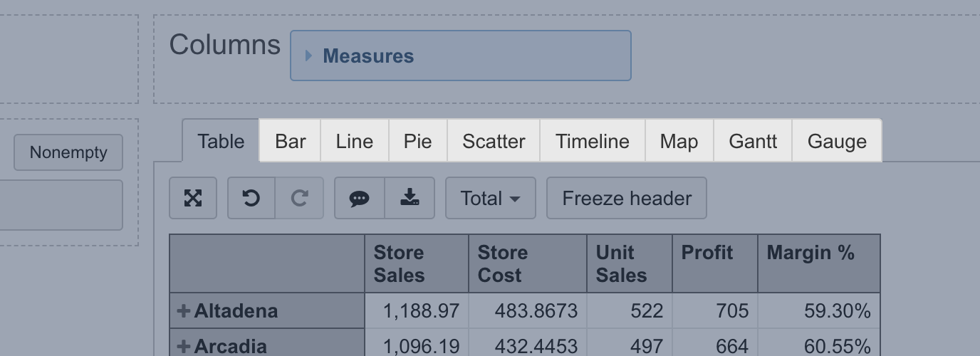The height and width of the screenshot is (356, 980).
Task: Click the export download icon
Action: coord(410,198)
